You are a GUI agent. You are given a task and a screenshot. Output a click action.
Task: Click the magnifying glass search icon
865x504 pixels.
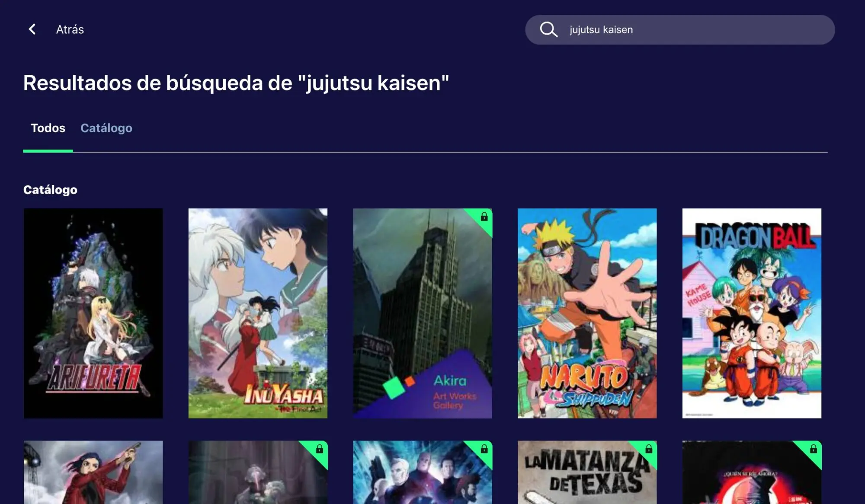click(548, 29)
